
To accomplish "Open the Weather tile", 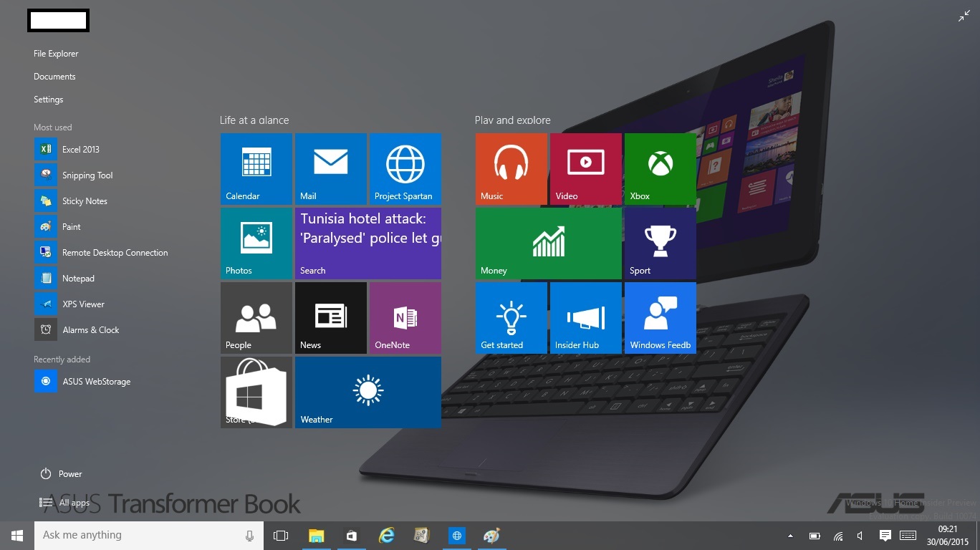I will [x=368, y=392].
